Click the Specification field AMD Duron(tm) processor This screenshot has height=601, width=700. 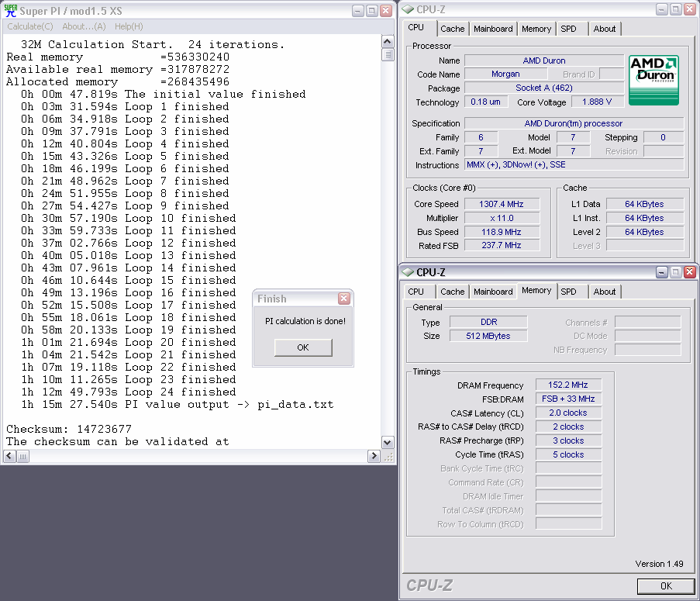574,123
